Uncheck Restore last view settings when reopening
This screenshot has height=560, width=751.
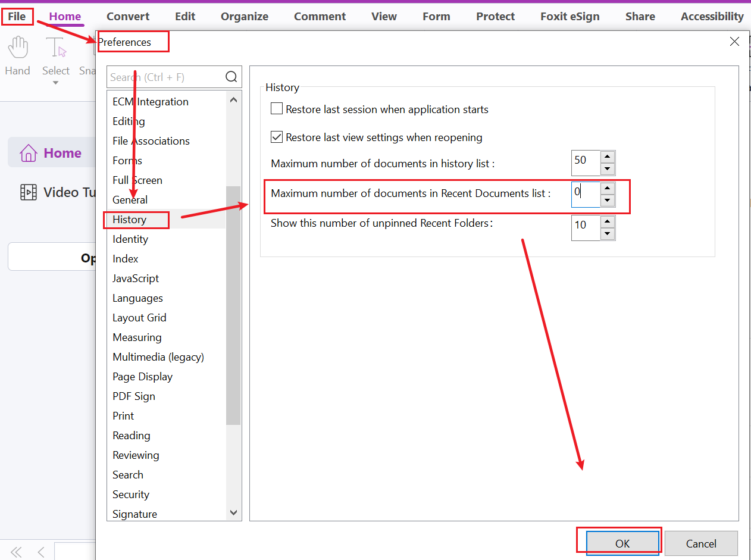(277, 137)
